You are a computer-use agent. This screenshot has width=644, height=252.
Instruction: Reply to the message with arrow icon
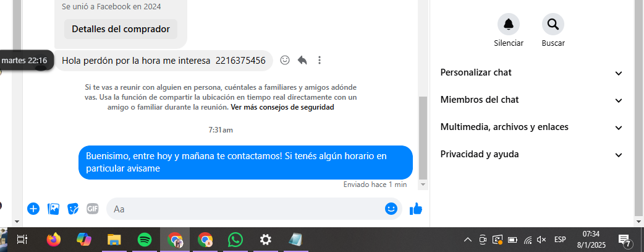point(302,60)
